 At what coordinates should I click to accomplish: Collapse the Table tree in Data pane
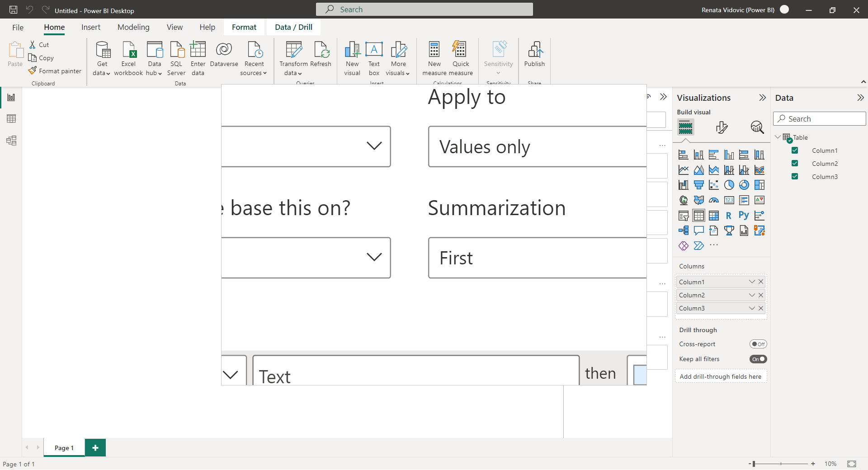click(x=778, y=137)
